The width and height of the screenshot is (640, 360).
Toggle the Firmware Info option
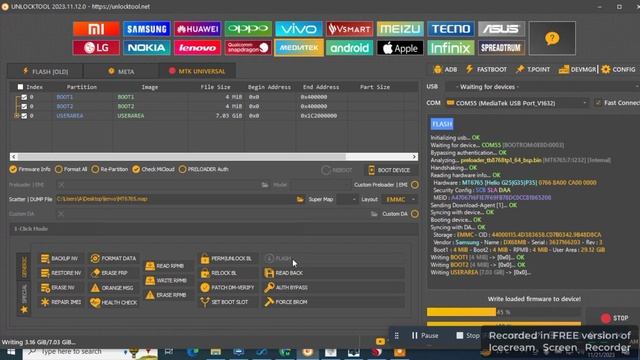[30, 169]
